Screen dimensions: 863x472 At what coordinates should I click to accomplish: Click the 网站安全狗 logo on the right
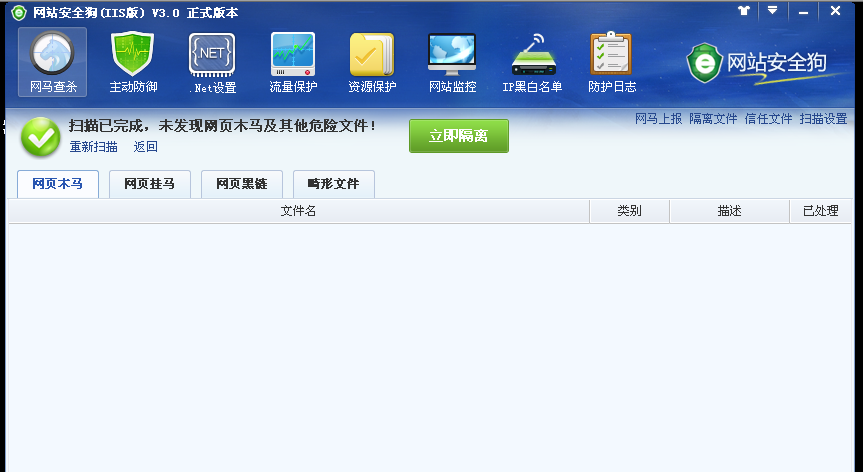[x=757, y=63]
